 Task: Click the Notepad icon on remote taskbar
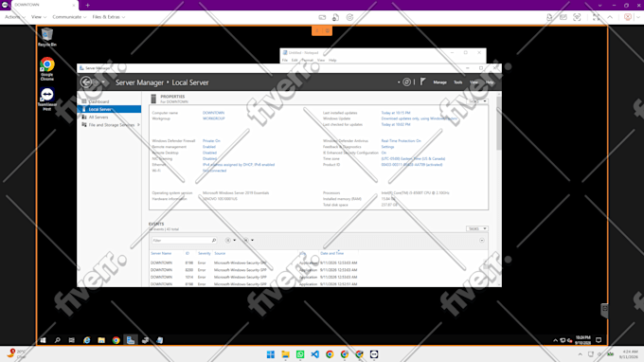pyautogui.click(x=160, y=340)
